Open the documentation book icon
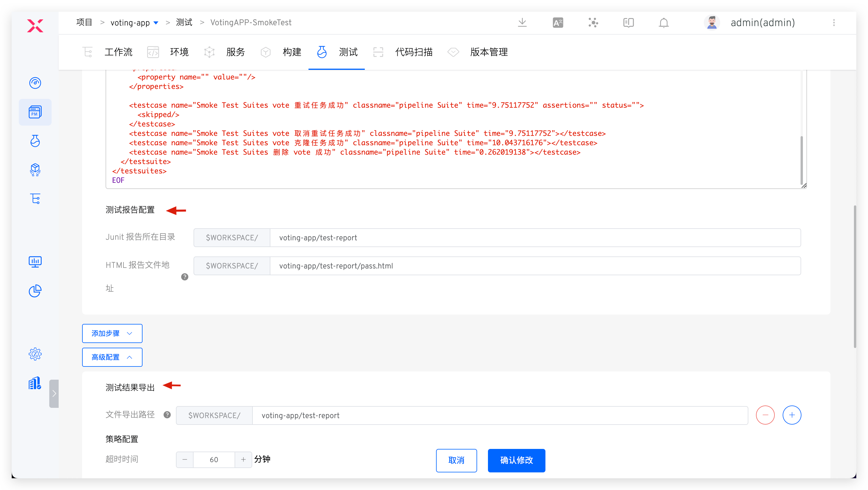 [x=628, y=23]
